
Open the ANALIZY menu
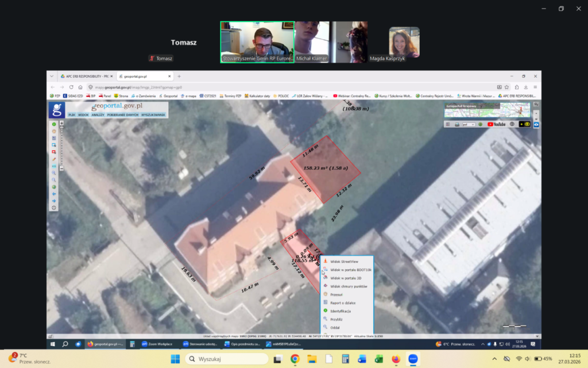pos(98,115)
